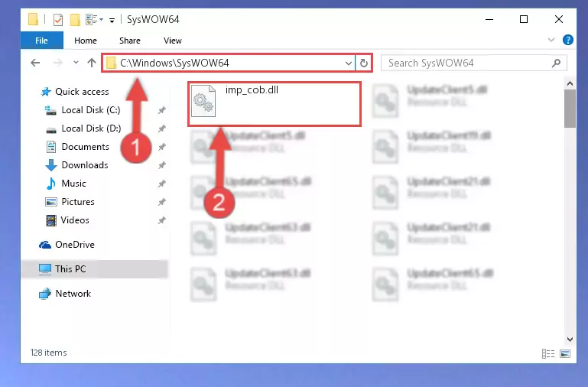Click the folder icon in title bar

point(34,19)
